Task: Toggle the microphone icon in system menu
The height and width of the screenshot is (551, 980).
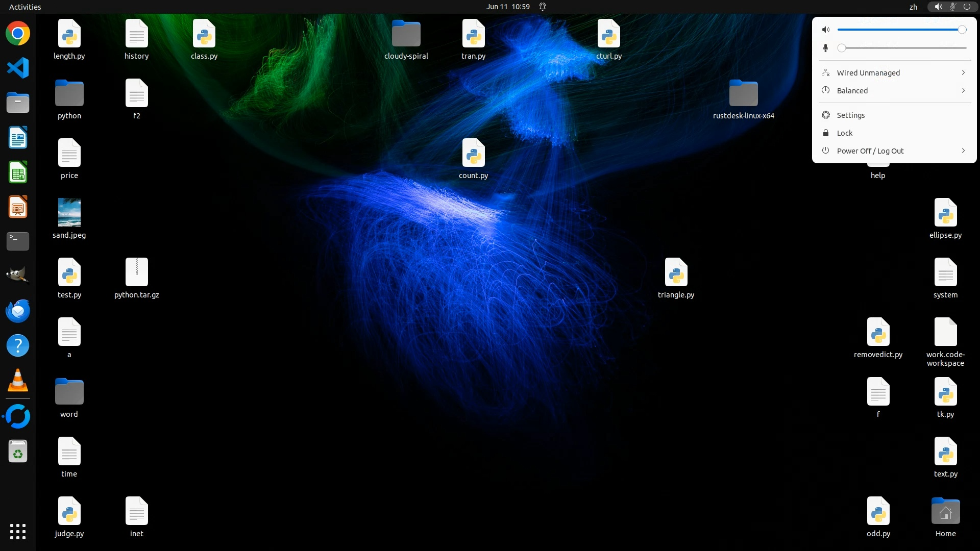Action: pyautogui.click(x=825, y=48)
